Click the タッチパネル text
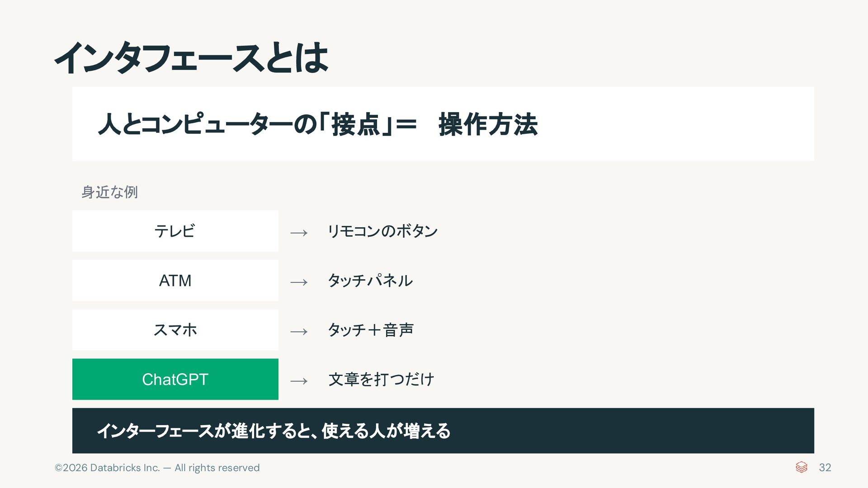The image size is (868, 488). coord(370,281)
